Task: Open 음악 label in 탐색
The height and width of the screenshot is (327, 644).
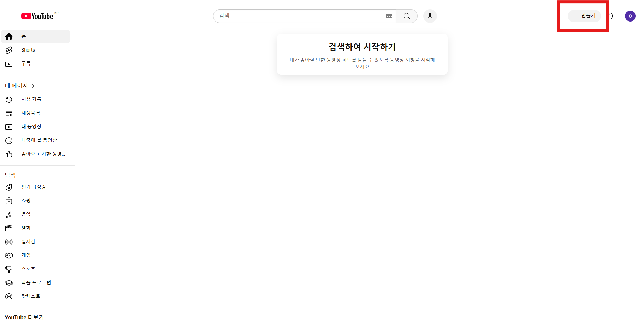Action: click(26, 214)
